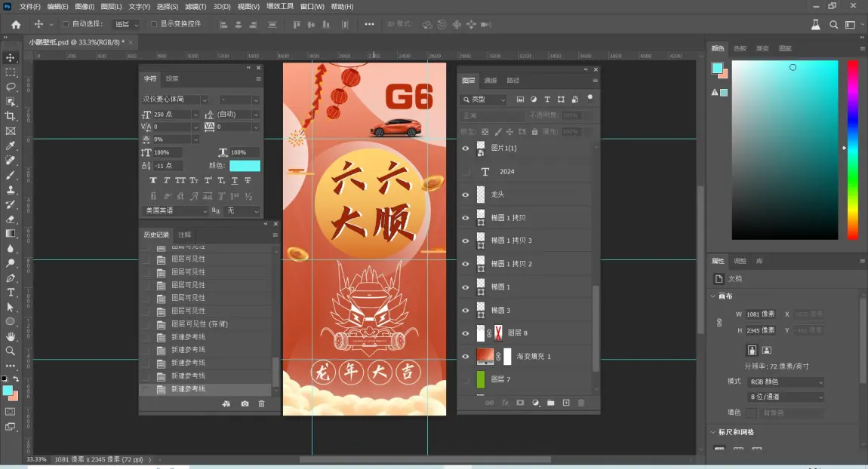Click the history snapshot camera icon

[245, 404]
